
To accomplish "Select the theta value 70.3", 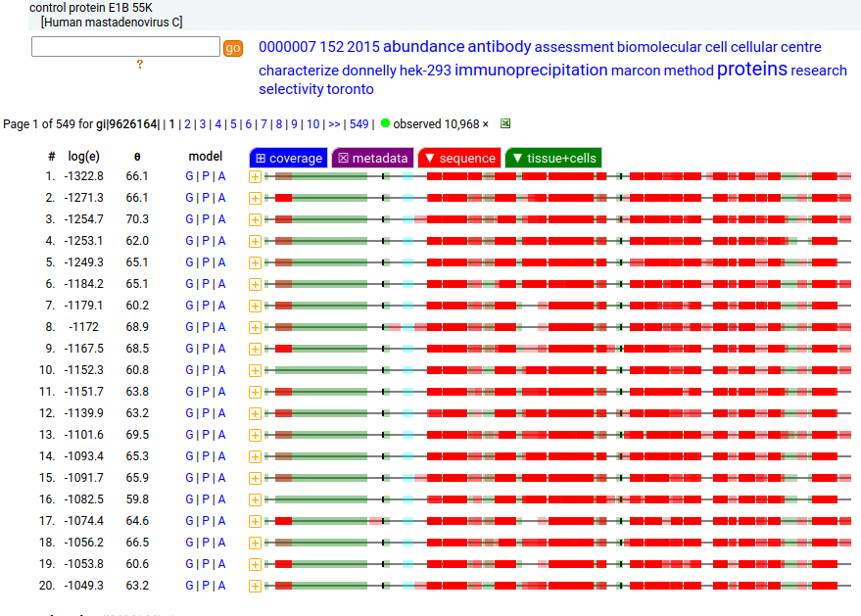I will click(137, 219).
